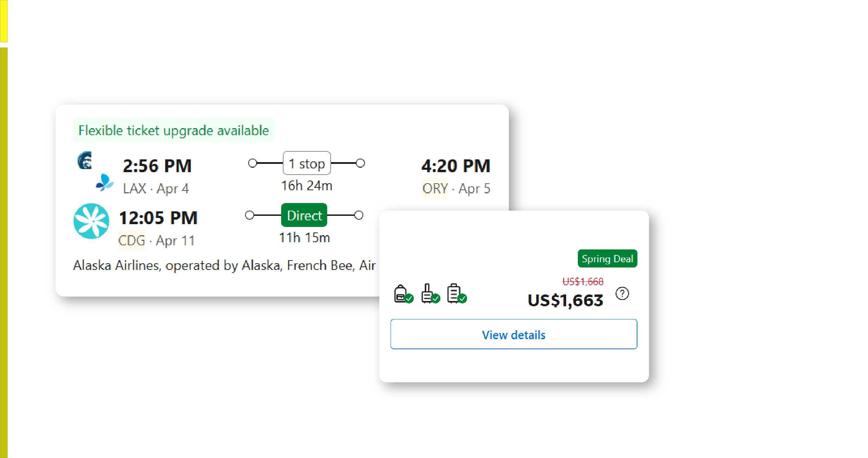This screenshot has width=868, height=458.
Task: Click the US$1,663 total price
Action: (x=565, y=300)
